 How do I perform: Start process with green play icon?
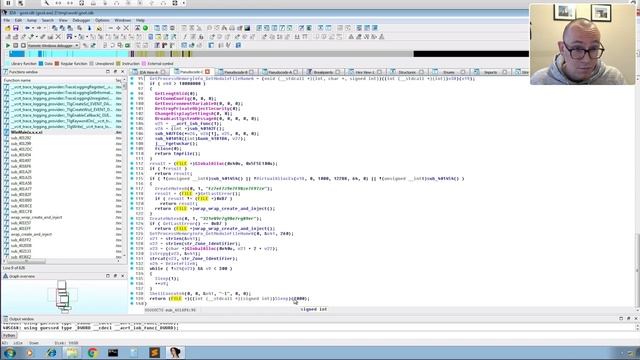pos(7,45)
